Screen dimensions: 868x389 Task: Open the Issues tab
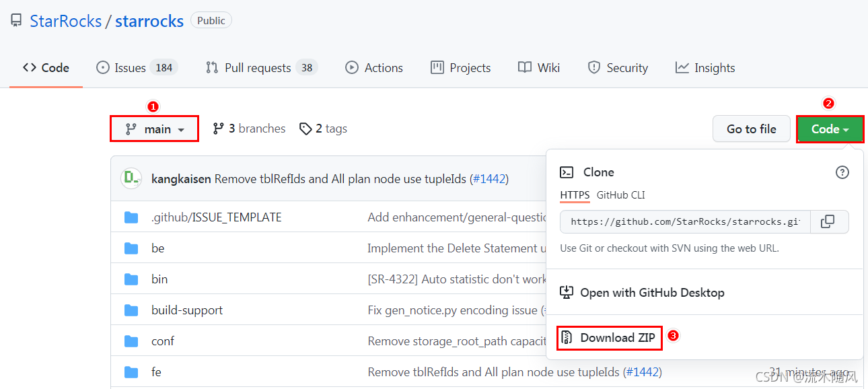[x=137, y=68]
